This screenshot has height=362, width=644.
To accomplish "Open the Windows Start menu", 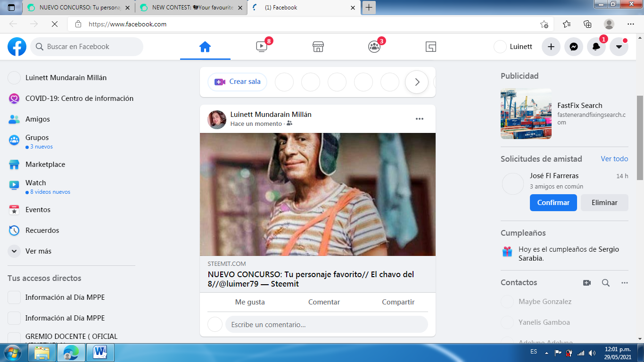I will [12, 352].
